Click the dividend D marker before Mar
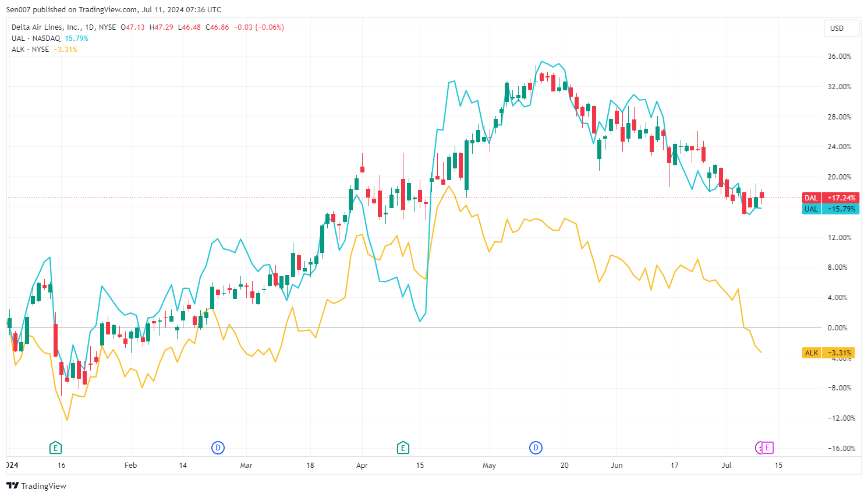Screen dimensions: 868x497 tap(218, 447)
